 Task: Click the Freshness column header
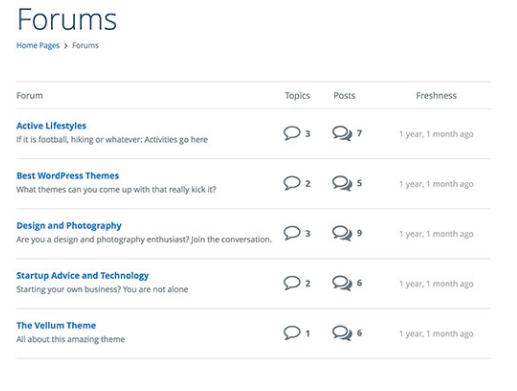click(x=436, y=96)
